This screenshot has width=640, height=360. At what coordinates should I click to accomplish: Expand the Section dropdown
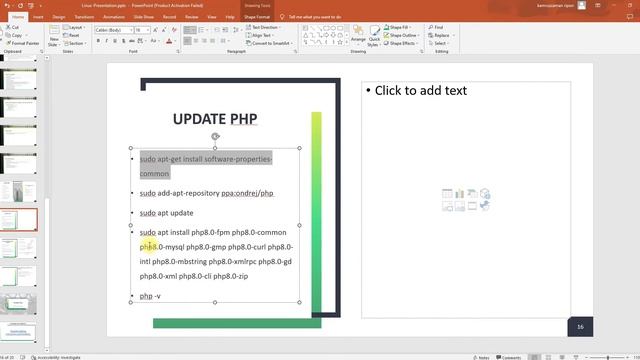tap(76, 43)
